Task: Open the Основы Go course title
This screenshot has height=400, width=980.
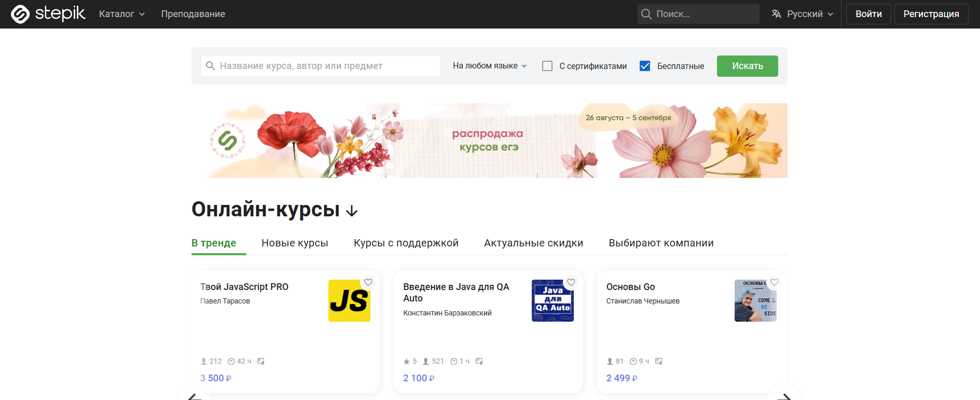Action: pyautogui.click(x=630, y=287)
